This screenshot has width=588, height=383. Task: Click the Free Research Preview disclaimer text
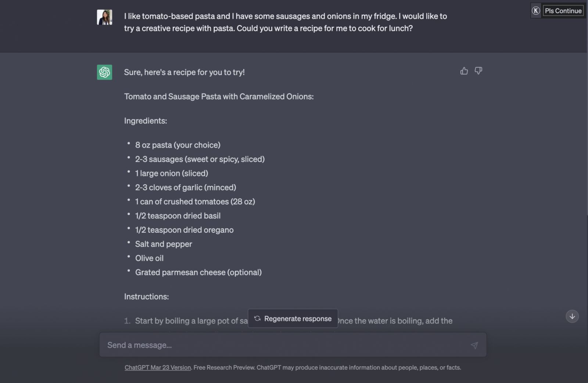coord(327,367)
